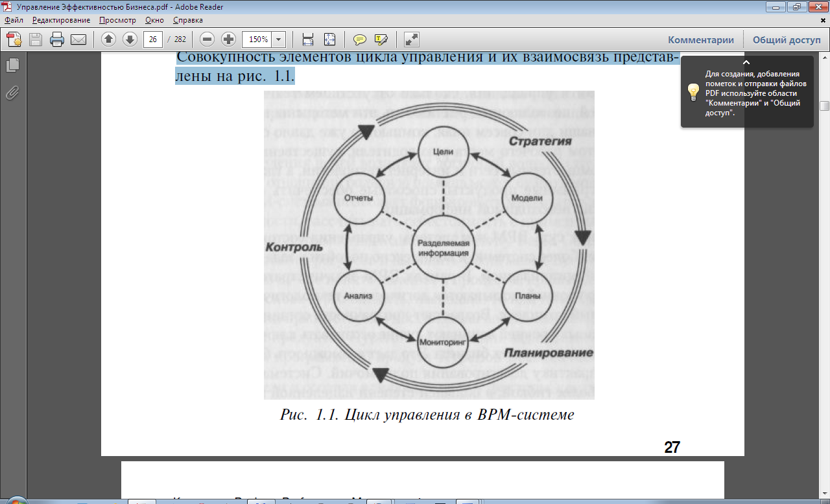Click the page number field showing 26
The width and height of the screenshot is (830, 504).
pyautogui.click(x=153, y=40)
